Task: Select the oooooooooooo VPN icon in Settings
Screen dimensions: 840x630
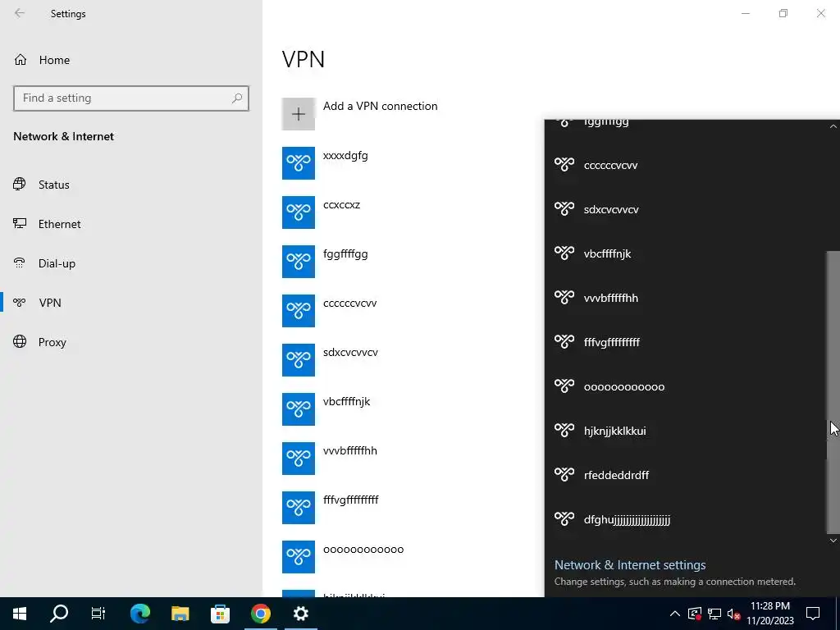Action: pos(299,557)
